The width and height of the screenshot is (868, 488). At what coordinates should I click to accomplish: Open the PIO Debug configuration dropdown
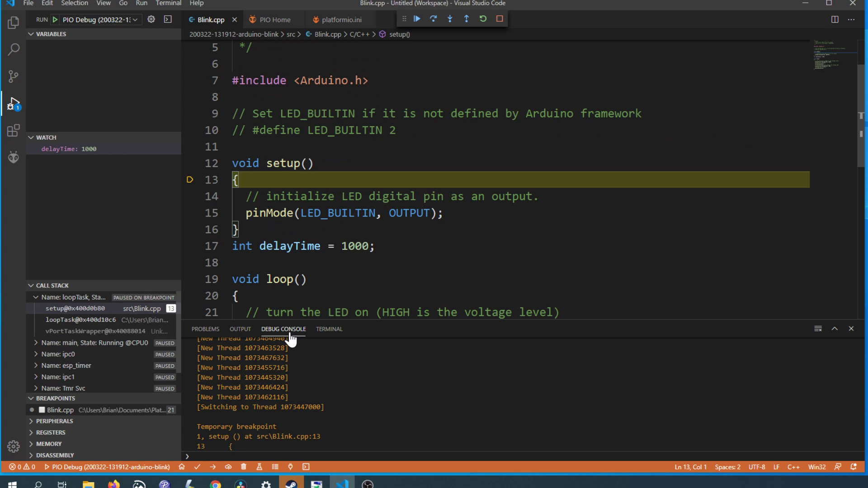pos(135,19)
